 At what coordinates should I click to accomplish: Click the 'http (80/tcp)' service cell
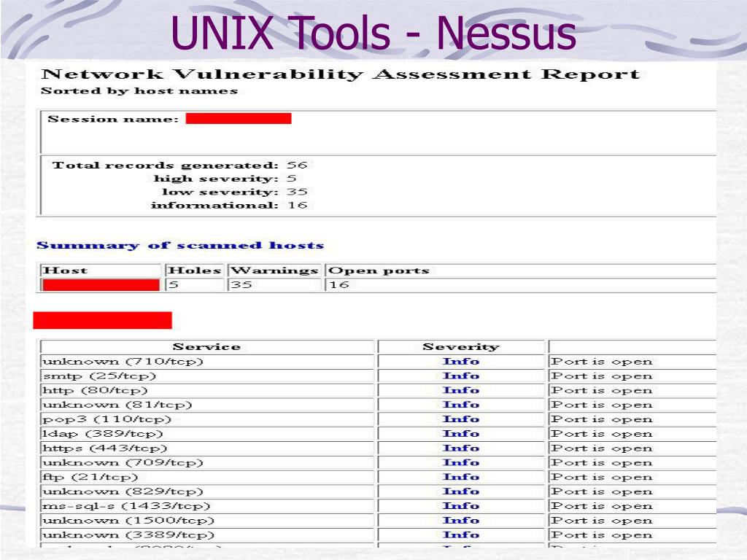(207, 390)
